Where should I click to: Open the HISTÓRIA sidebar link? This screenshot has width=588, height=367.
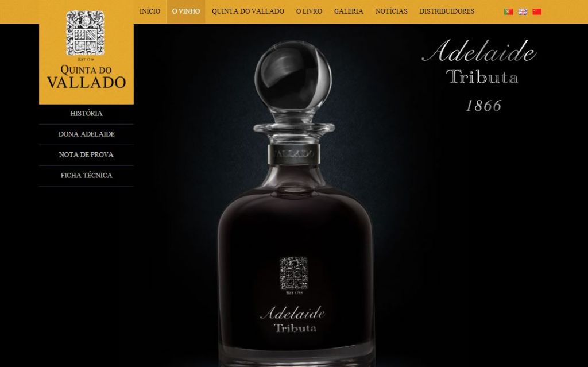(x=86, y=113)
